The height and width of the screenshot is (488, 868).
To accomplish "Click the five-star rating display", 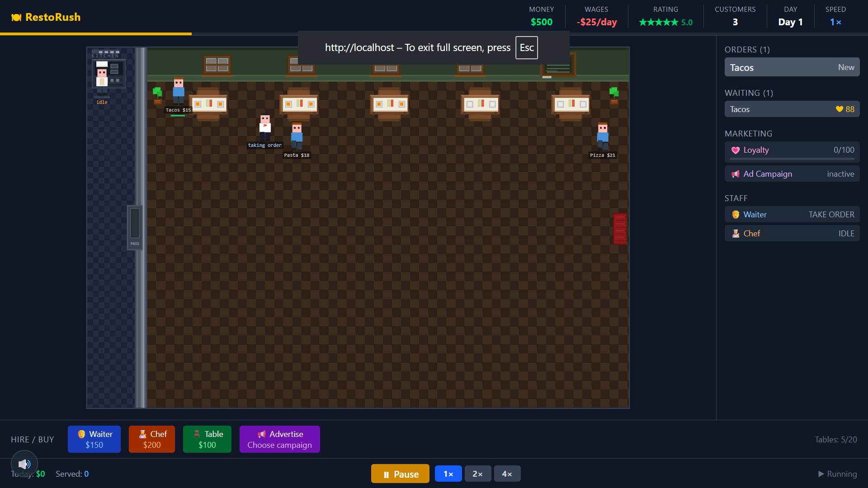I will point(665,22).
